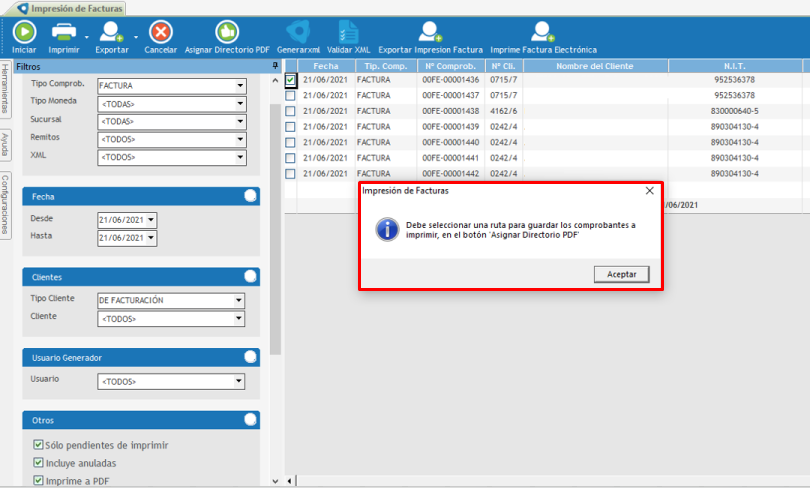
Task: Click the Generarxml toolbar icon
Action: [x=298, y=32]
